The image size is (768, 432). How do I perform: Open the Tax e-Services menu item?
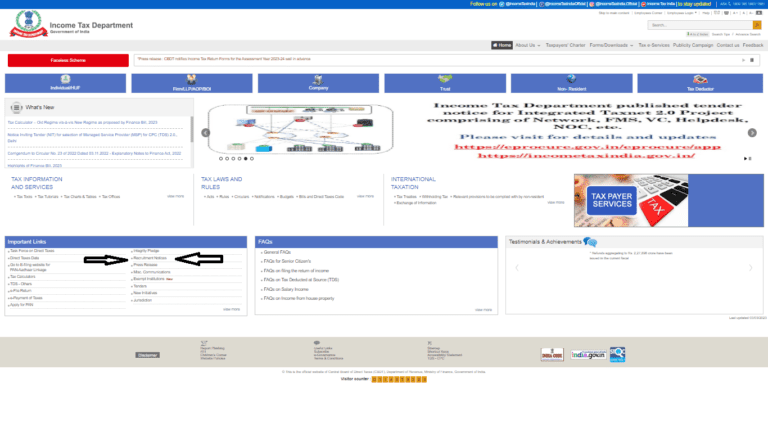[x=653, y=45]
